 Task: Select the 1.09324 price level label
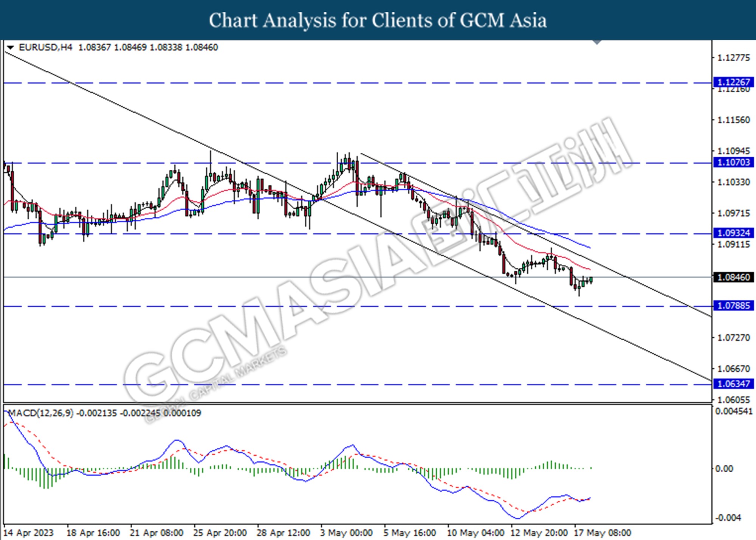(733, 233)
